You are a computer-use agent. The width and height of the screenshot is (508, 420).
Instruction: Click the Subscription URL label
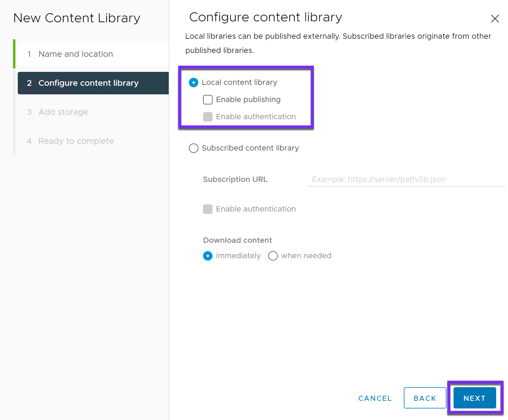pos(235,179)
